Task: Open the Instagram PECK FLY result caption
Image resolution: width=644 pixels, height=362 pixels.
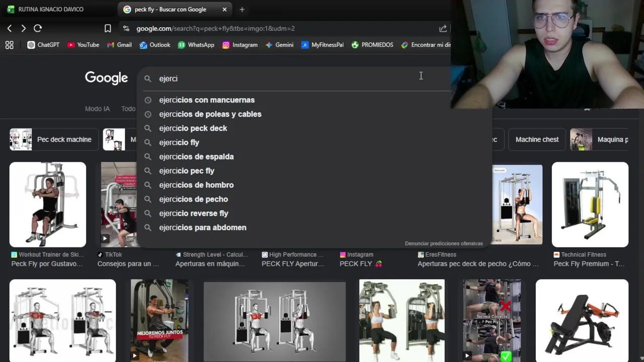Action: click(x=361, y=264)
